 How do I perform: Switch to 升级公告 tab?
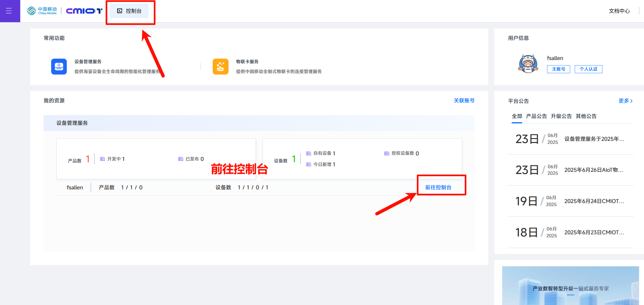(561, 116)
